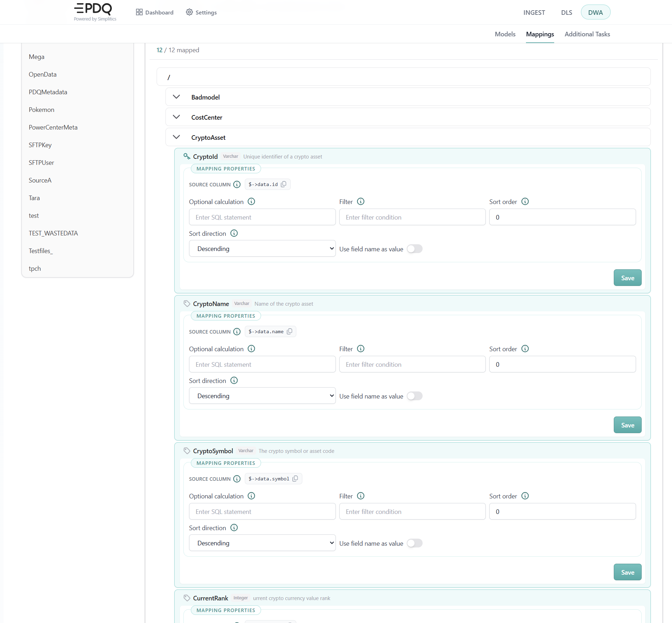Image resolution: width=672 pixels, height=623 pixels.
Task: Show info for CryptoId Sort order
Action: pyautogui.click(x=525, y=202)
